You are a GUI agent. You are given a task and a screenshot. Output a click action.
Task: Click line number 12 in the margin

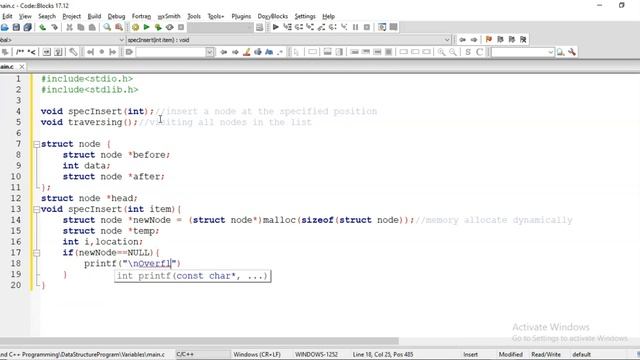(x=16, y=198)
